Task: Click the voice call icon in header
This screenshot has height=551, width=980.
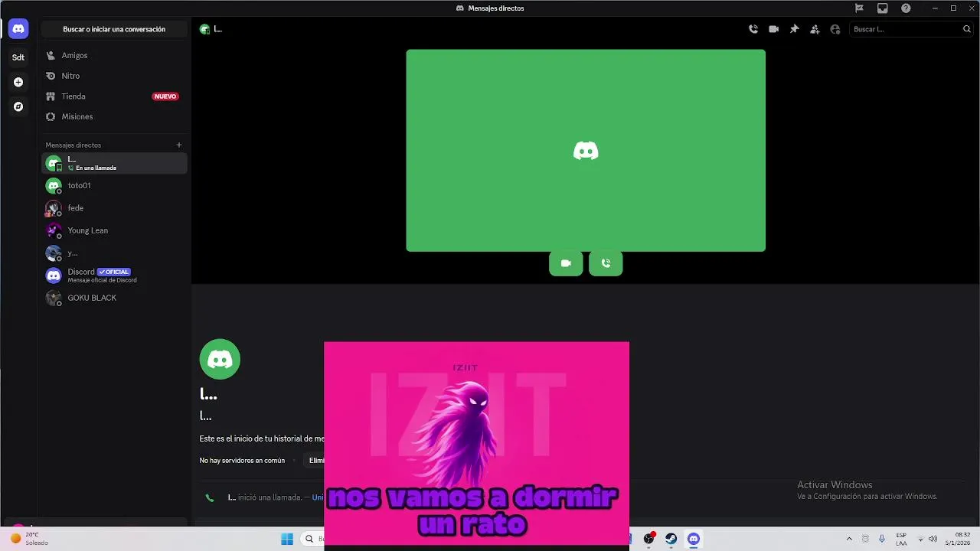Action: tap(753, 29)
